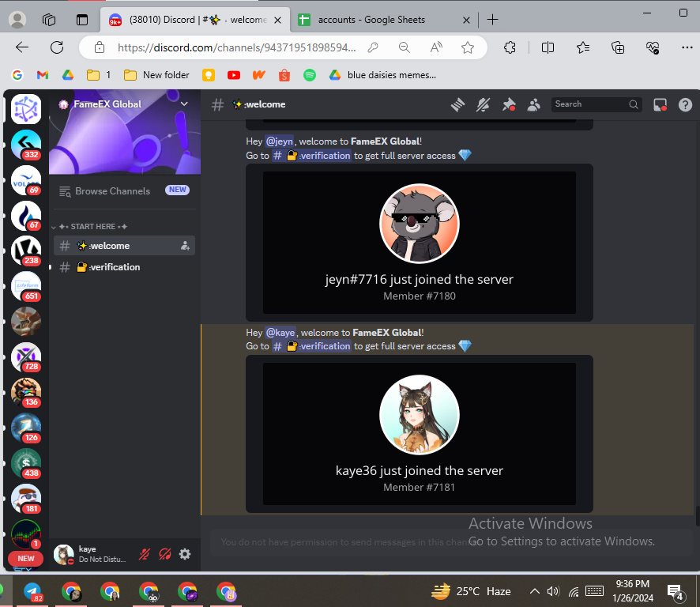Go back in browser
Screen dimensions: 700x607
click(x=22, y=47)
